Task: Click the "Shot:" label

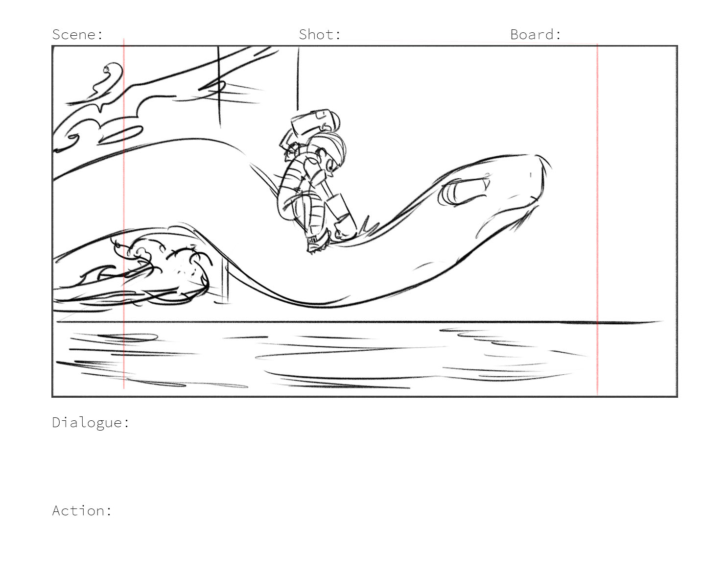Action: 320,34
